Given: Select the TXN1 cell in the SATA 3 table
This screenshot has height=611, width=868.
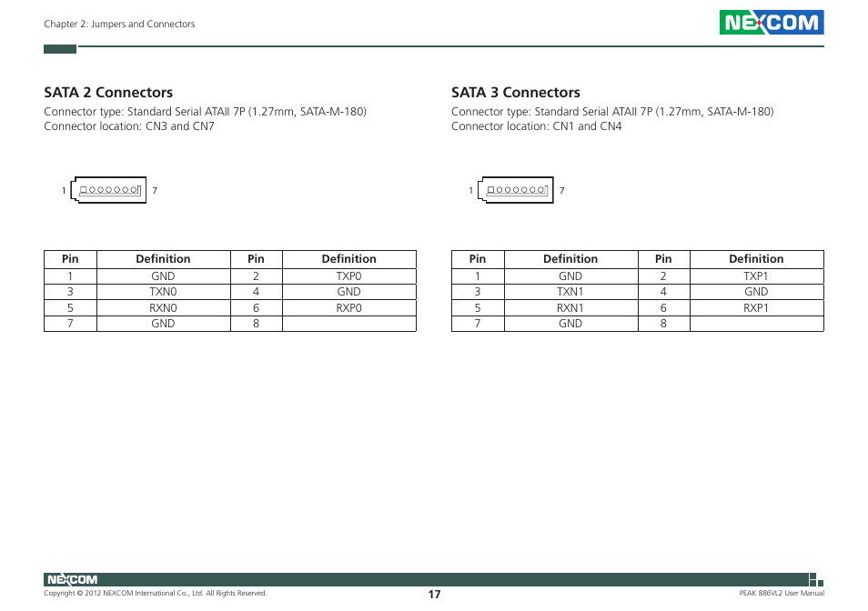Looking at the screenshot, I should [x=570, y=291].
